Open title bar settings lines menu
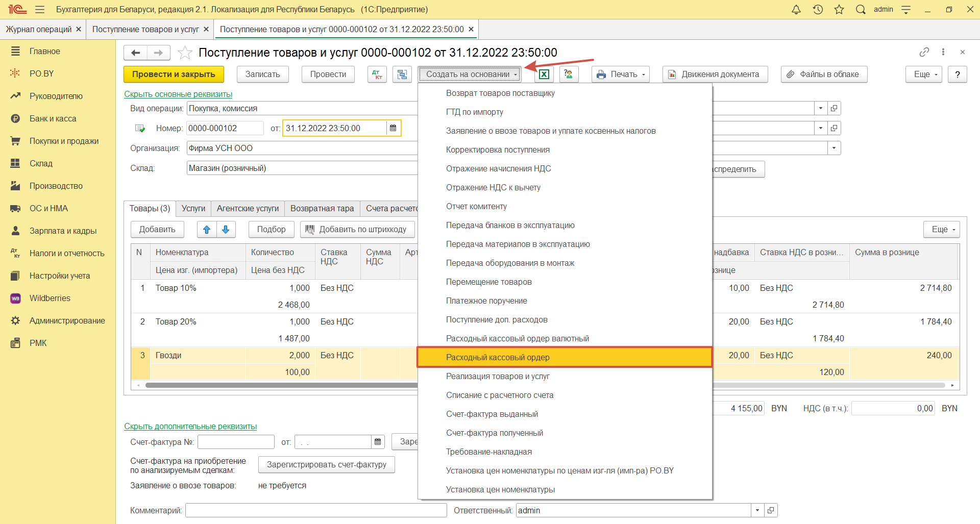The height and width of the screenshot is (524, 980). 906,9
